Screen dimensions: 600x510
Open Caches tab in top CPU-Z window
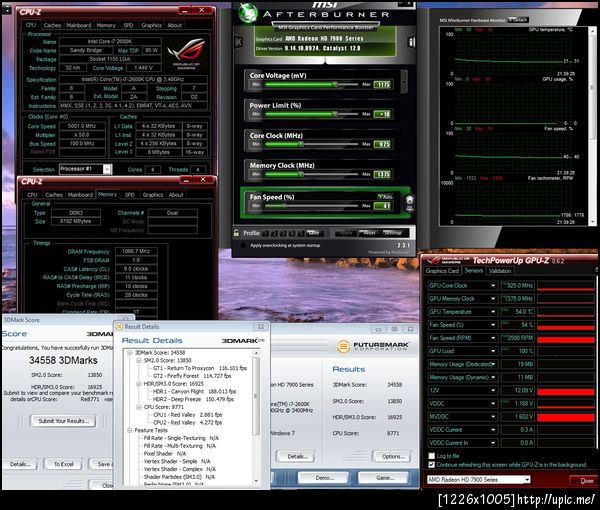coord(52,25)
